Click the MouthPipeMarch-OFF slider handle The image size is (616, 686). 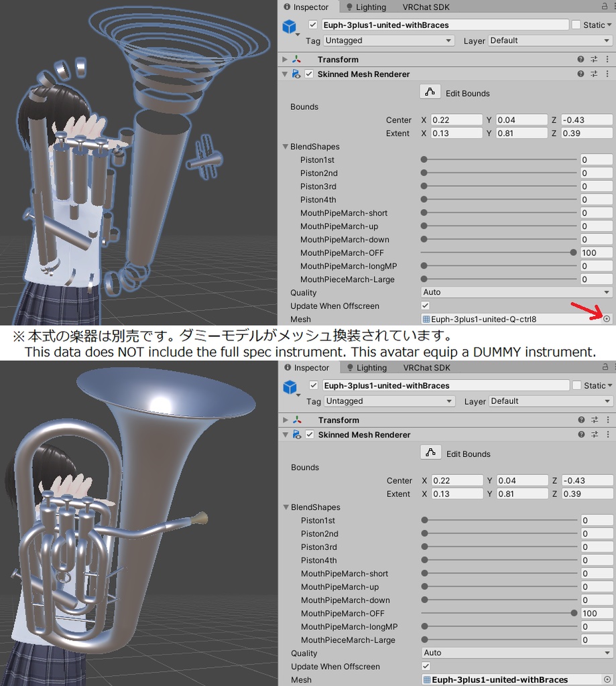573,253
